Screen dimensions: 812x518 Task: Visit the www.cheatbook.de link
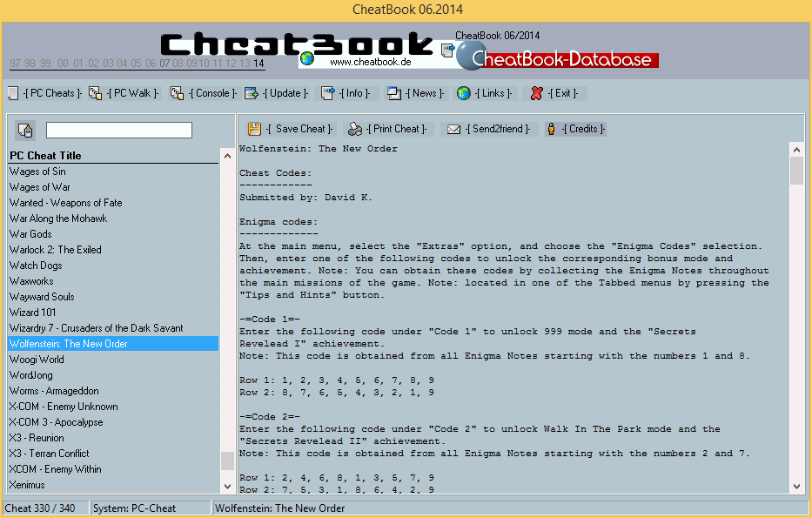[x=370, y=62]
